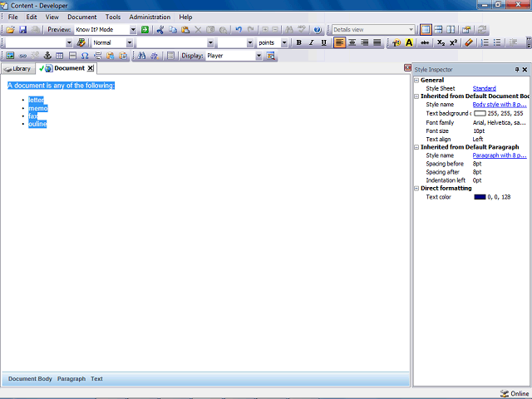Click the chain hyperlink icon
532x399 pixels.
pyautogui.click(x=22, y=56)
